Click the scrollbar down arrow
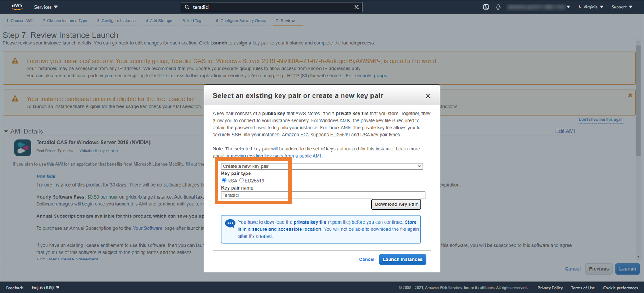Image resolution: width=644 pixels, height=293 pixels. pyautogui.click(x=639, y=256)
